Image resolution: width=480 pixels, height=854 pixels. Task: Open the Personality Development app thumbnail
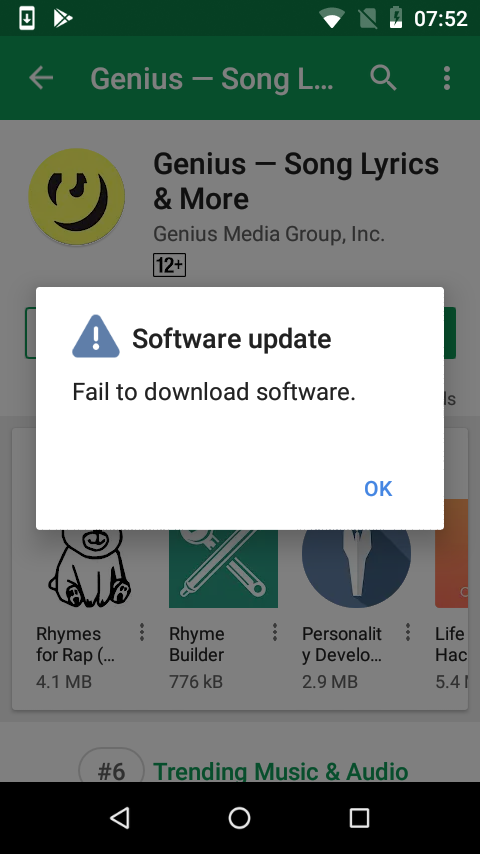pyautogui.click(x=356, y=568)
